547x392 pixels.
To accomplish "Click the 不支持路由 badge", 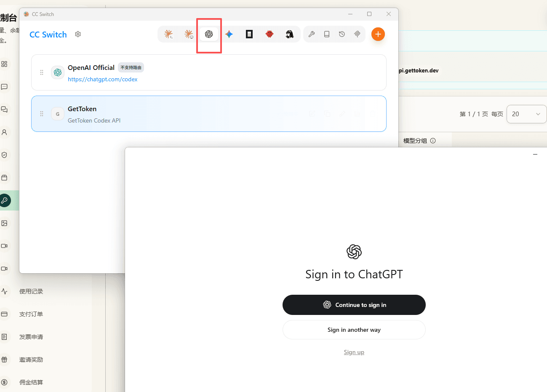I will [x=131, y=67].
